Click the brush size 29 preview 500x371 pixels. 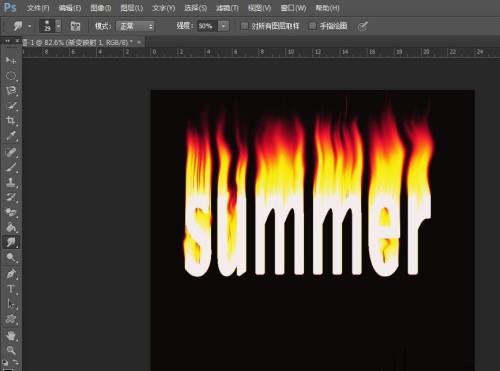click(x=47, y=26)
